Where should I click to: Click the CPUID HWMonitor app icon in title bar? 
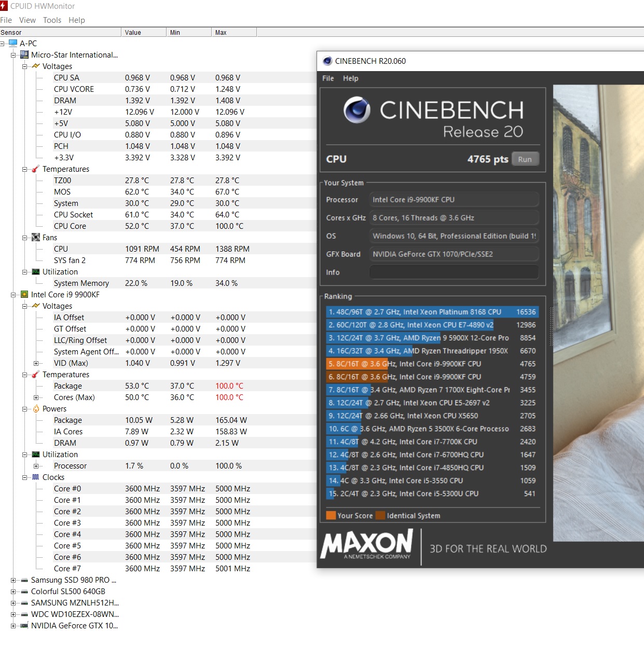[4, 6]
